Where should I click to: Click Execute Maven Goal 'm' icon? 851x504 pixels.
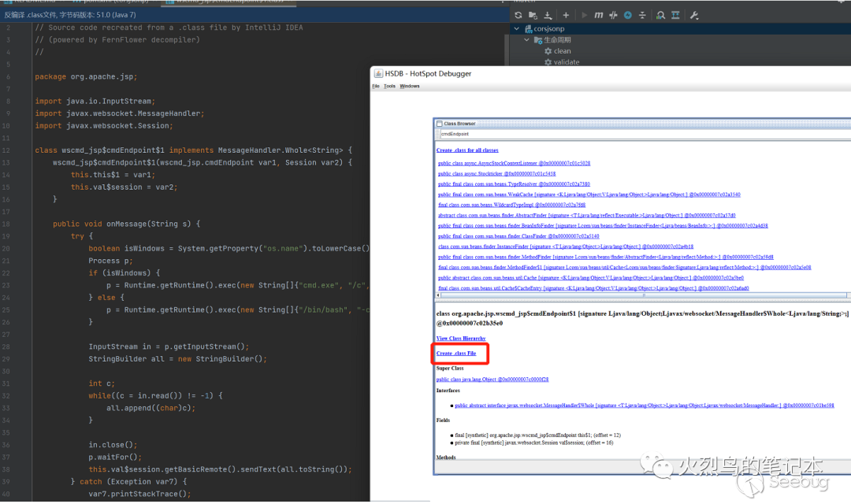[599, 15]
